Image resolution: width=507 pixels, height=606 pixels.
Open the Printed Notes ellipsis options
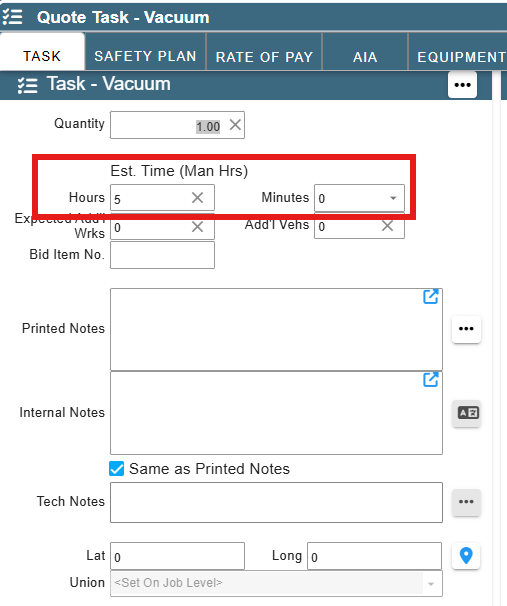coord(466,329)
